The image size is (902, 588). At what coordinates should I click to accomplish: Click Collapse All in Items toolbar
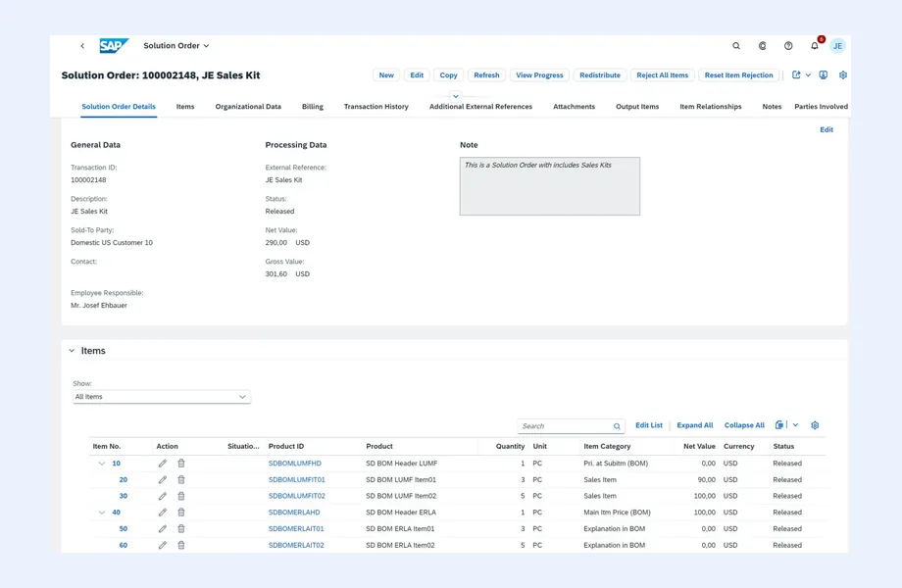tap(744, 425)
